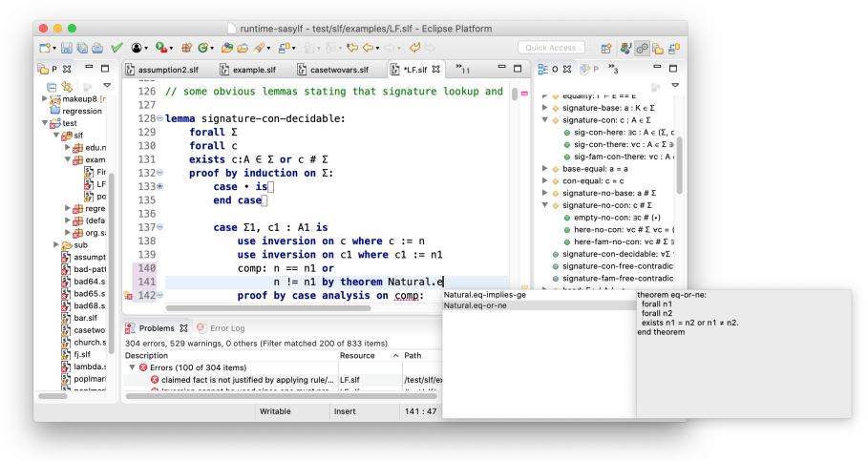This screenshot has height=461, width=868.
Task: Sort Problems by Description column
Action: pos(230,355)
